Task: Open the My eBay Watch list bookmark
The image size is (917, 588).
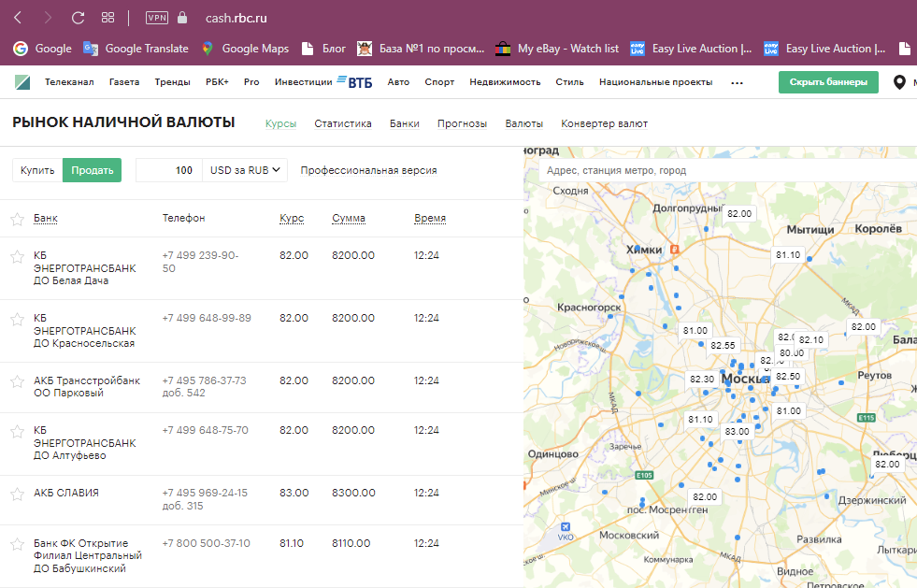Action: click(557, 49)
